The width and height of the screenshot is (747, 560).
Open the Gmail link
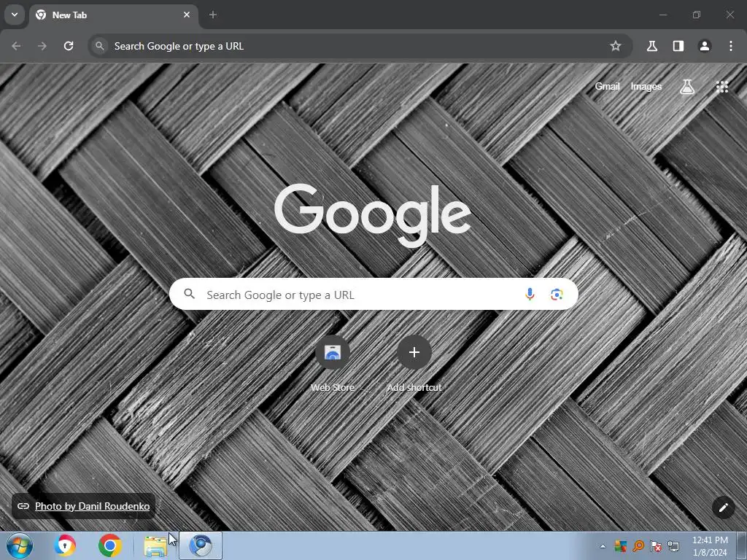607,87
